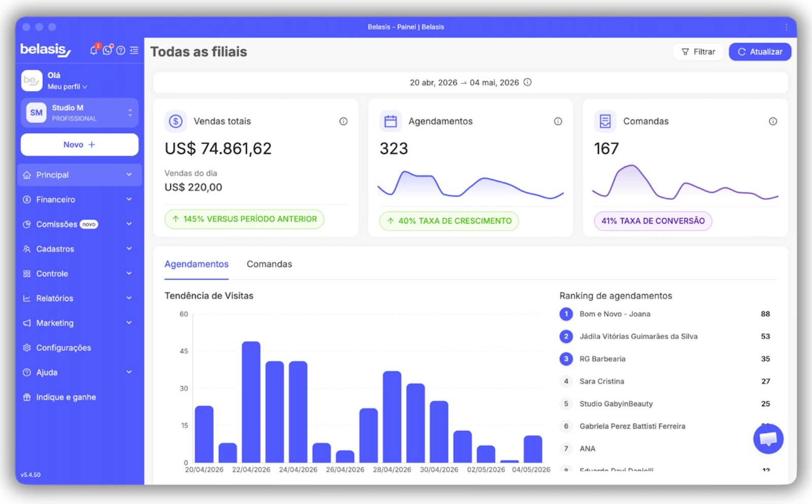Click the Filtrar button
The width and height of the screenshot is (812, 504).
(x=698, y=52)
